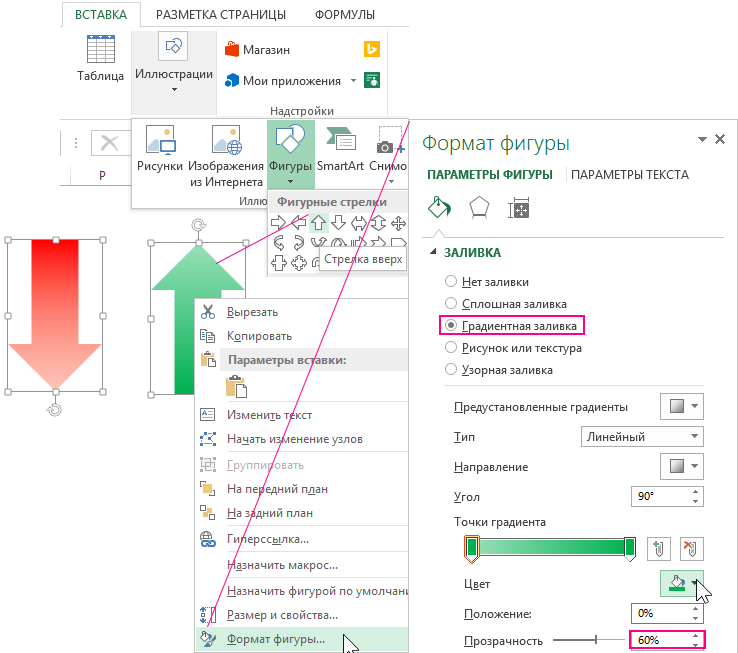Select the up-down arrow shape

[378, 223]
